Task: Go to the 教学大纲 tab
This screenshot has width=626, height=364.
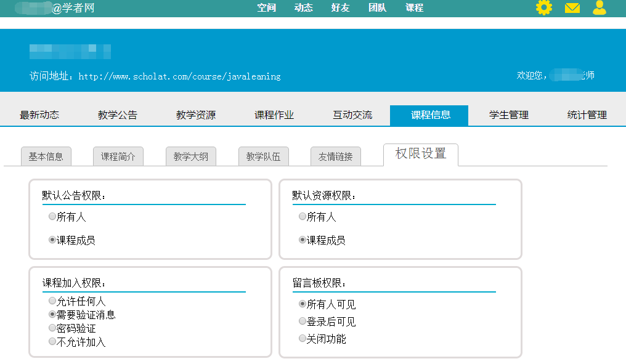Action: (x=190, y=156)
